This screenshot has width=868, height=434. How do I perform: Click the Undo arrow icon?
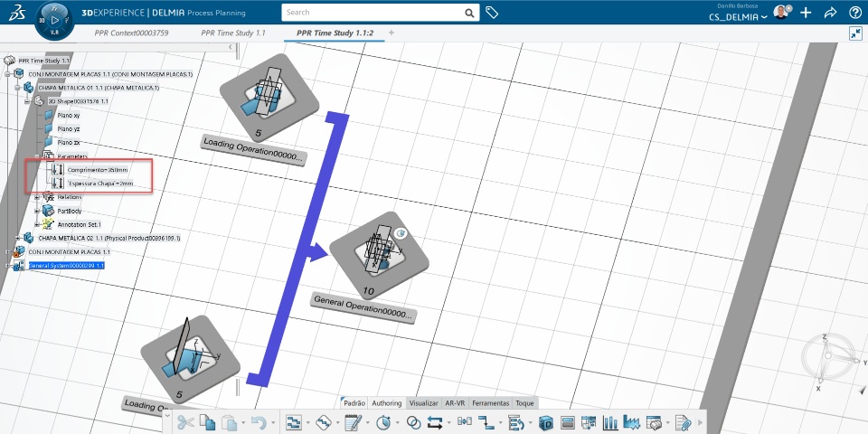[259, 423]
